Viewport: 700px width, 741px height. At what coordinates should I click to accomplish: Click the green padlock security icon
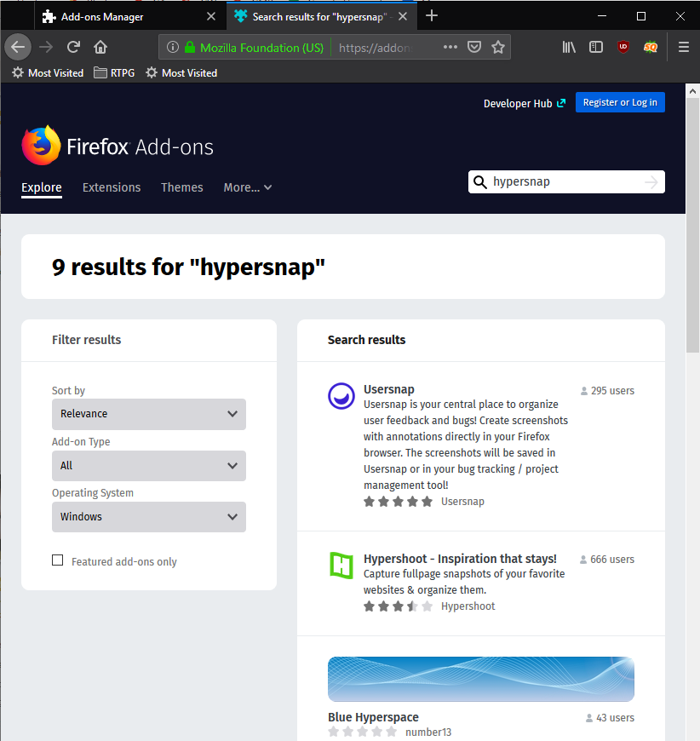click(x=190, y=47)
